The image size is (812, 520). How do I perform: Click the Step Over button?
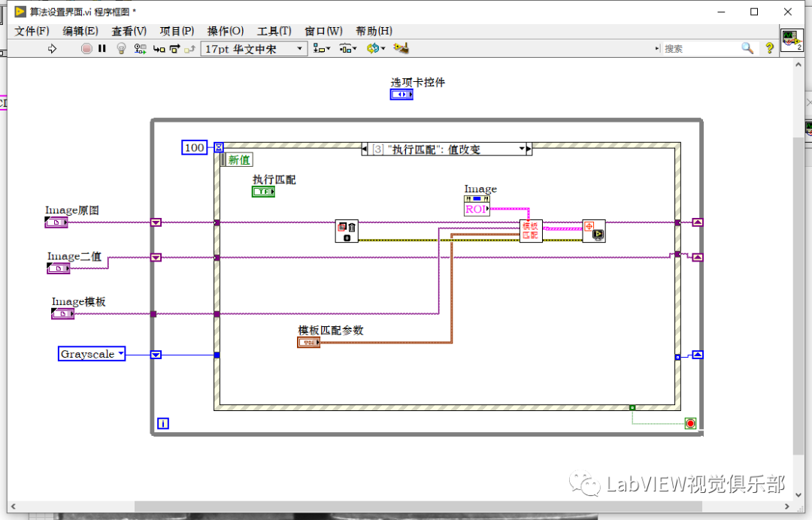click(x=174, y=49)
